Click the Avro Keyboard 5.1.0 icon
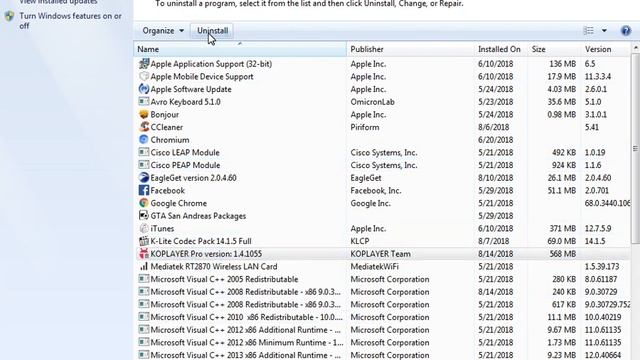 pyautogui.click(x=144, y=102)
